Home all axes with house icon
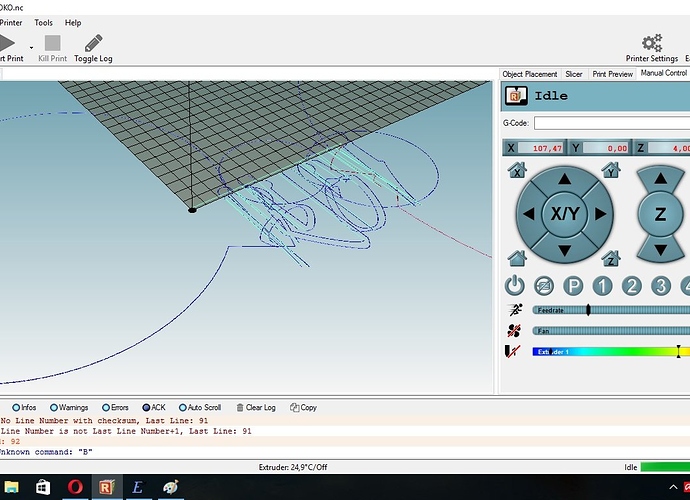The height and width of the screenshot is (500, 690). pos(517,258)
